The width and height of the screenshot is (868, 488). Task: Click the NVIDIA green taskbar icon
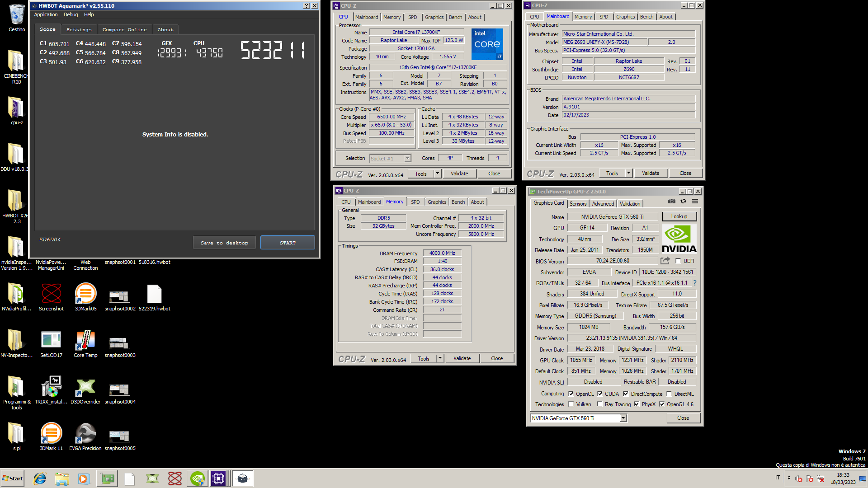coord(198,479)
